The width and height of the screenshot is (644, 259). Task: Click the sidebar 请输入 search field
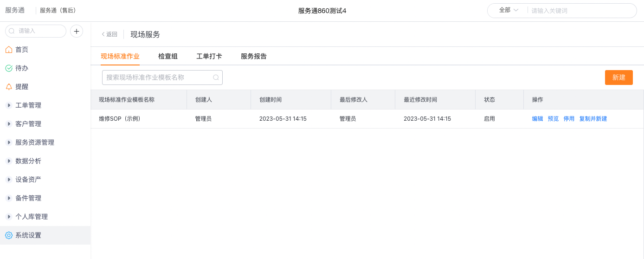point(36,31)
